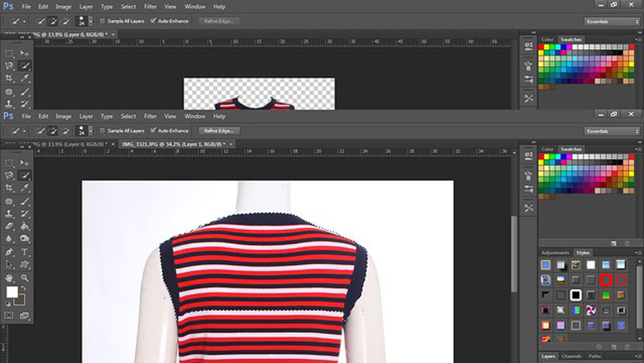Select the Paint Bucket tool
This screenshot has height=363, width=644.
(x=25, y=226)
